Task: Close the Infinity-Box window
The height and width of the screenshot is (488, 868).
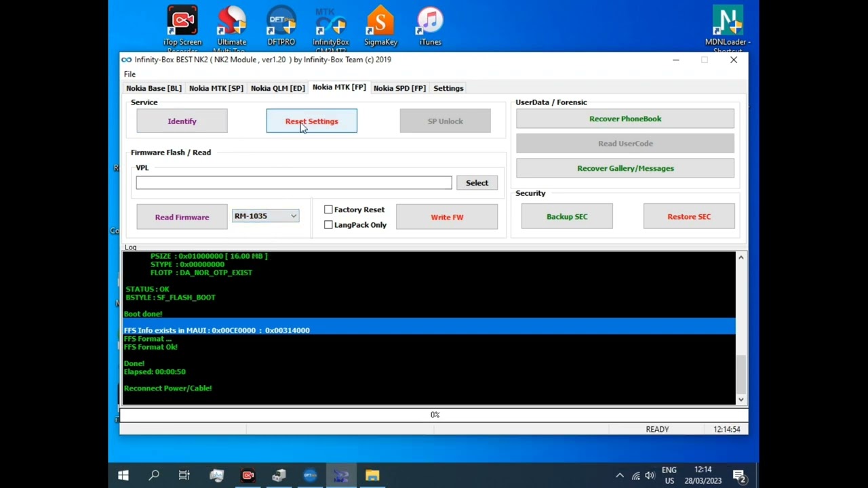Action: (734, 60)
